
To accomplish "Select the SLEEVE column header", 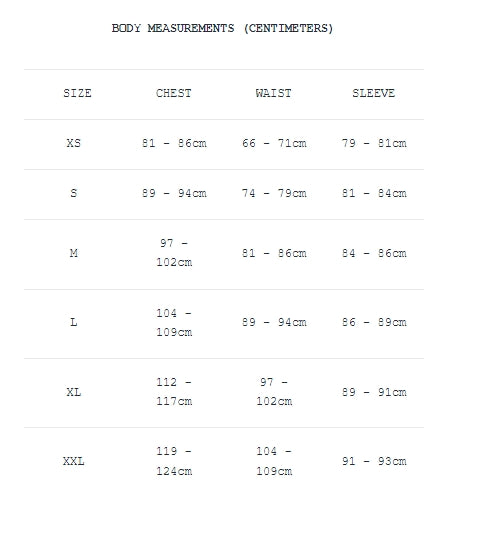I will click(x=373, y=93).
